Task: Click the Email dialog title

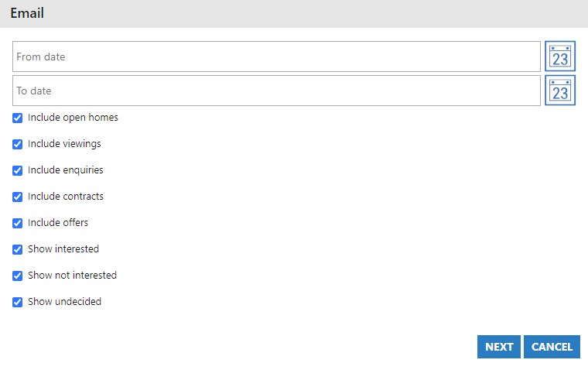Action: point(27,13)
